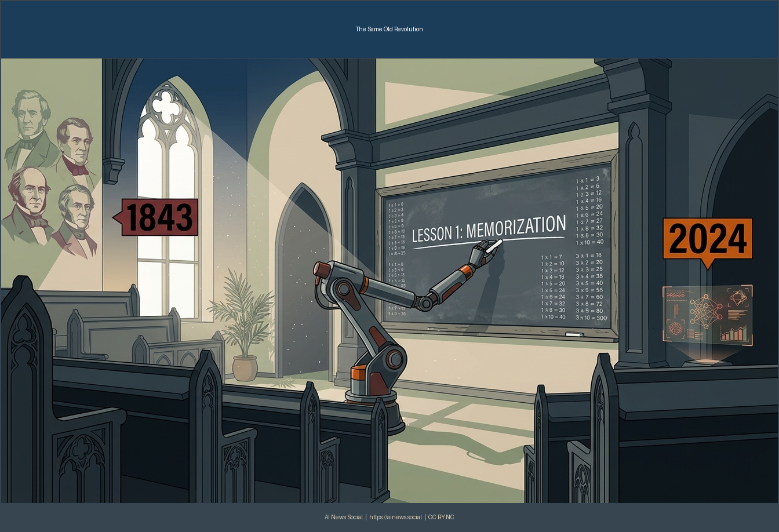Click the "AI News Social" footer text
The image size is (779, 532).
[x=343, y=517]
